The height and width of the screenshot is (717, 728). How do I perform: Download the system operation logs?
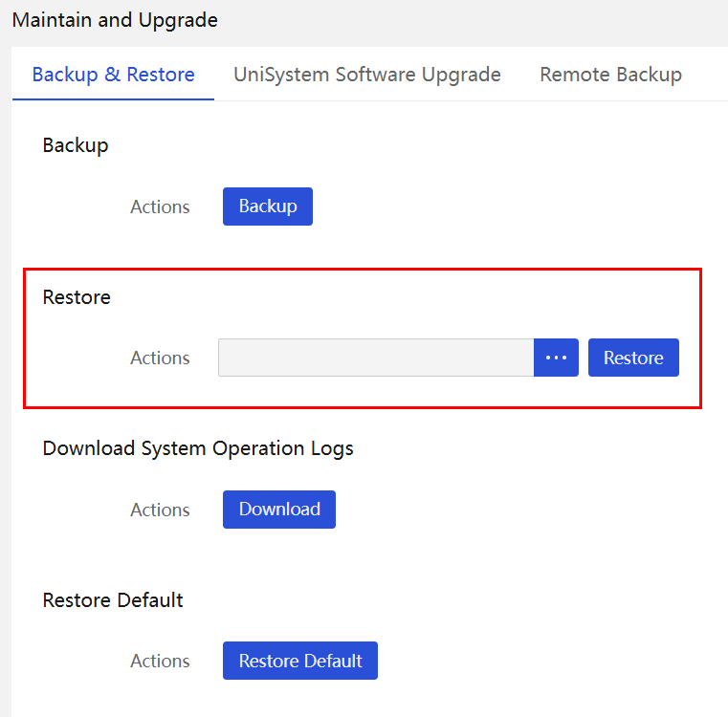coord(279,510)
